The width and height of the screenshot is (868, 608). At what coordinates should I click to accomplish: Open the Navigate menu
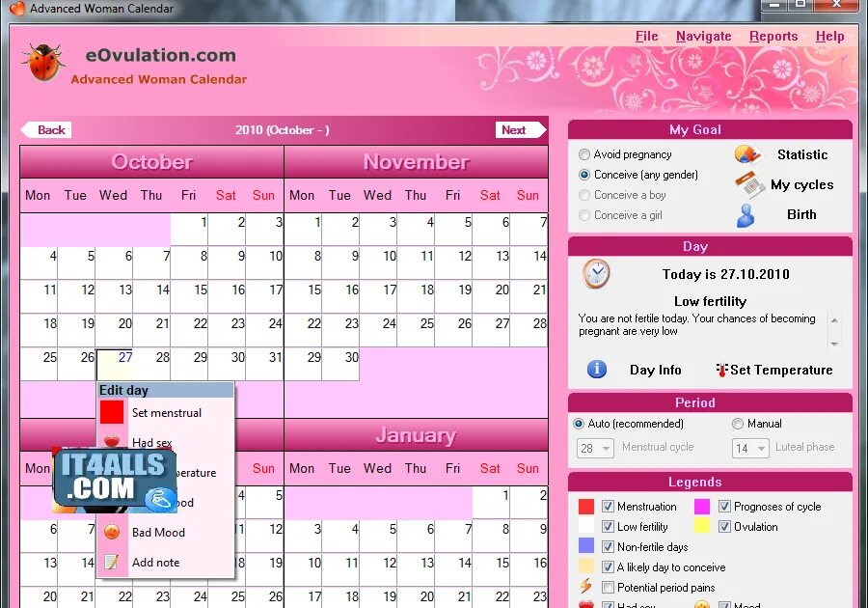pyautogui.click(x=704, y=37)
